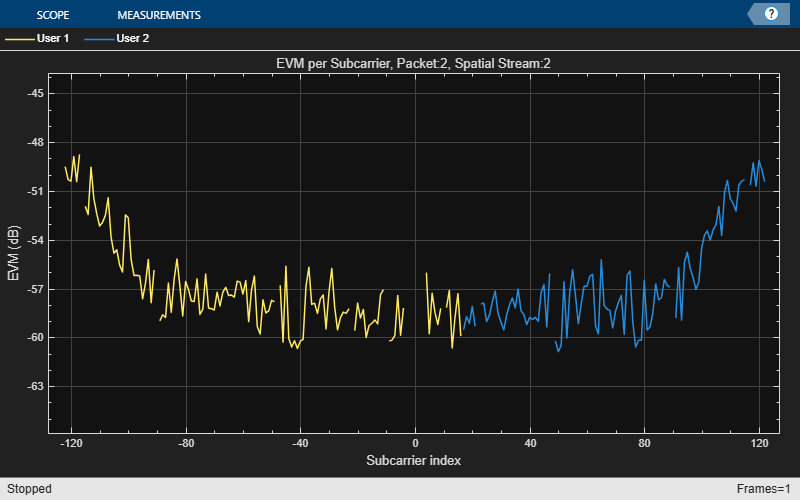Click the Frames=1 status indicator
This screenshot has width=800, height=500.
coord(767,489)
